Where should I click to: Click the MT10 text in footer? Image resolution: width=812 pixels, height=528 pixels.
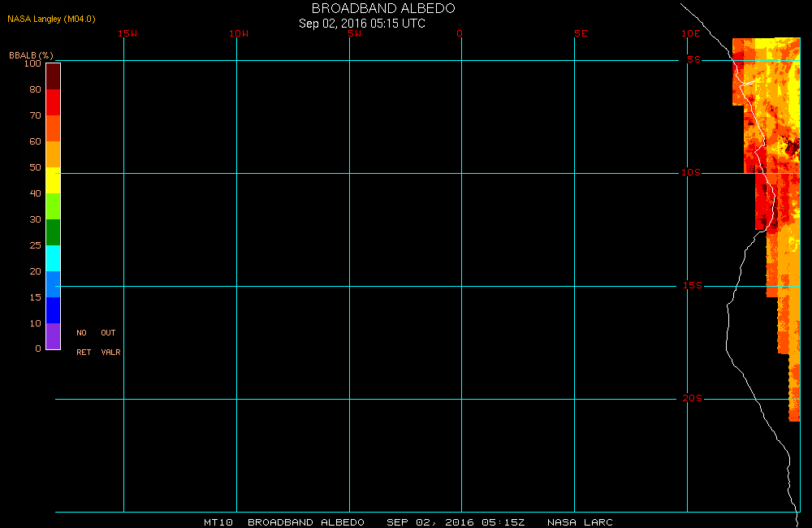(x=218, y=522)
